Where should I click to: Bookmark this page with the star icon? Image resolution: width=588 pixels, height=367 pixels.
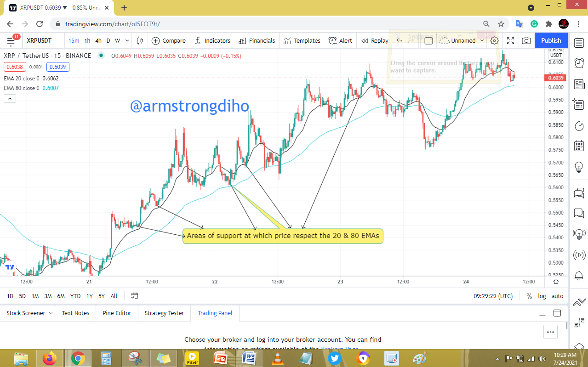[501, 24]
